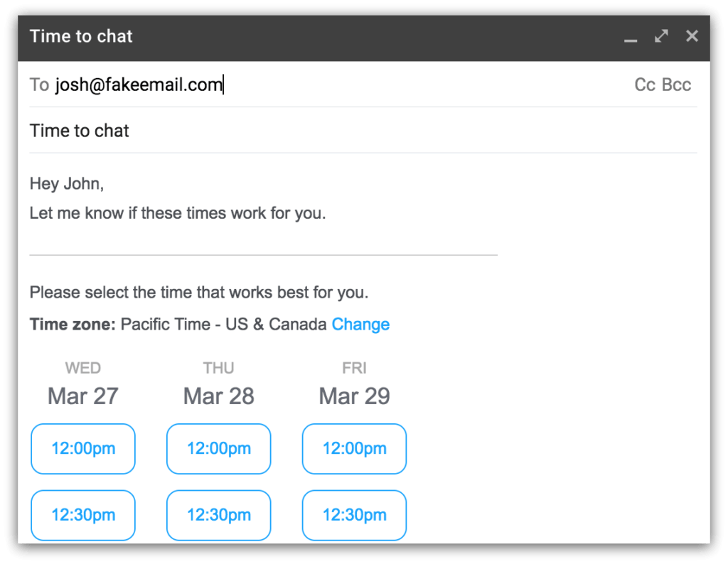728x564 pixels.
Task: Select 12:30pm on Fri Mar 29
Action: pyautogui.click(x=354, y=515)
